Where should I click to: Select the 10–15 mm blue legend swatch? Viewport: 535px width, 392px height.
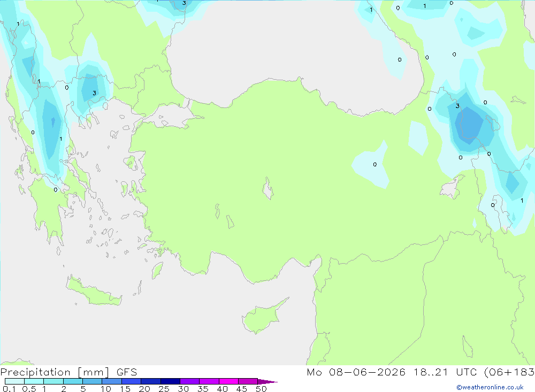(x=112, y=381)
